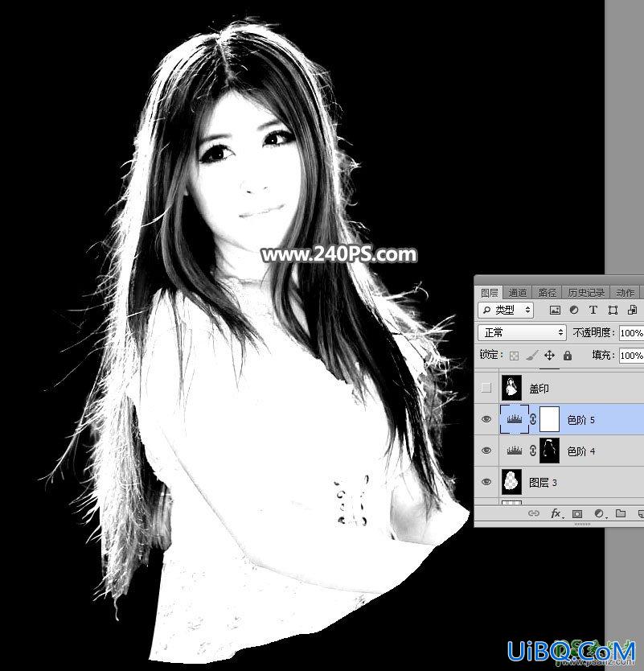644x671 pixels.
Task: Switch to the 图层 tab
Action: click(x=489, y=293)
